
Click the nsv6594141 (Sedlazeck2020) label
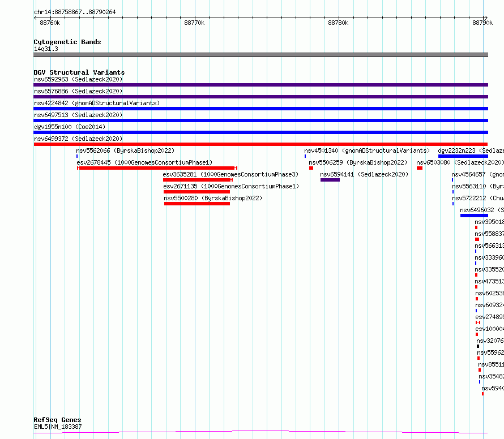click(x=364, y=174)
